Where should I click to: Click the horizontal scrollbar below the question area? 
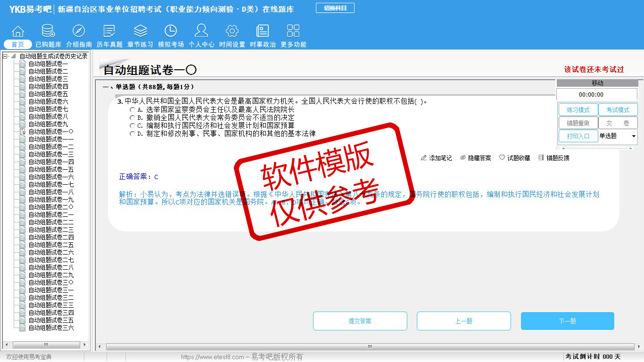point(369,347)
